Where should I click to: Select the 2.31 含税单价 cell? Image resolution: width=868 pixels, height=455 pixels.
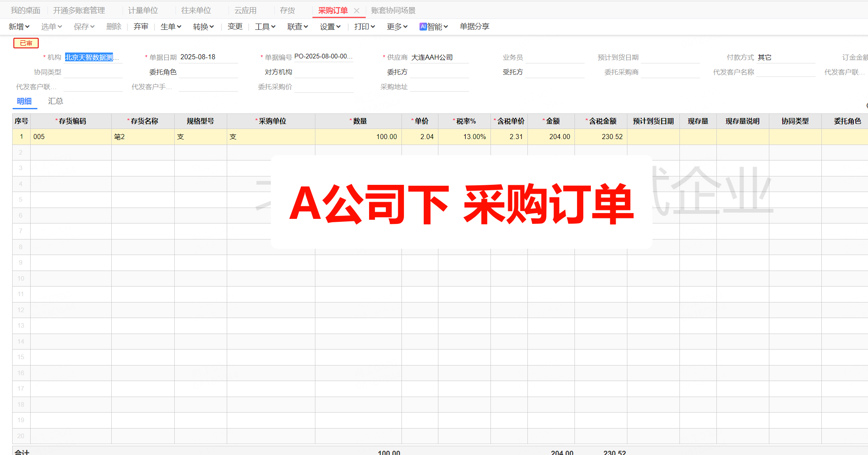[509, 137]
